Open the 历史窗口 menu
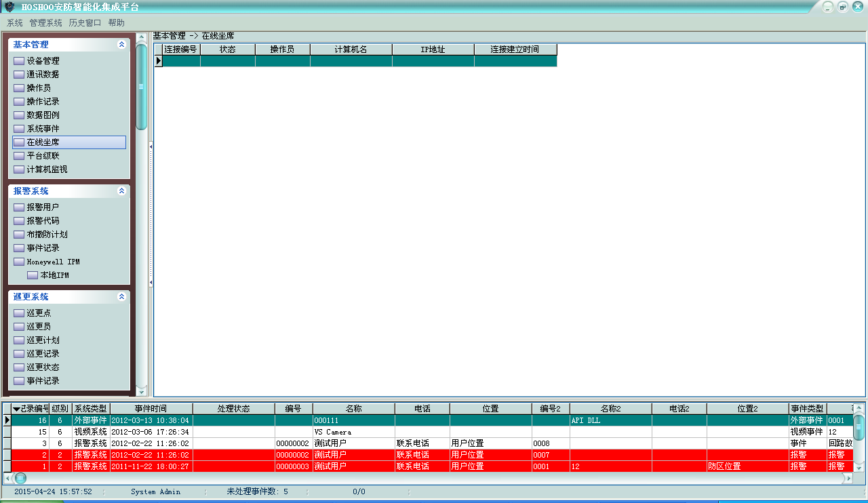The height and width of the screenshot is (503, 868). coord(85,23)
